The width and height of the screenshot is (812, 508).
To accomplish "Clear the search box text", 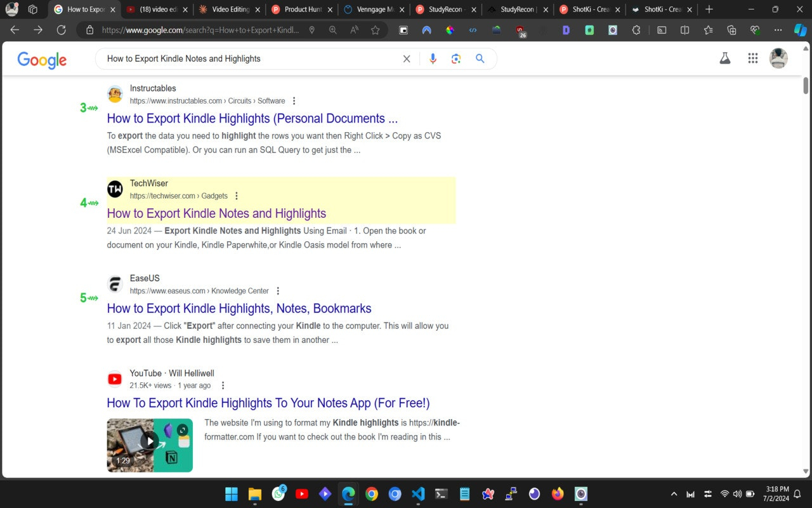I will 407,58.
